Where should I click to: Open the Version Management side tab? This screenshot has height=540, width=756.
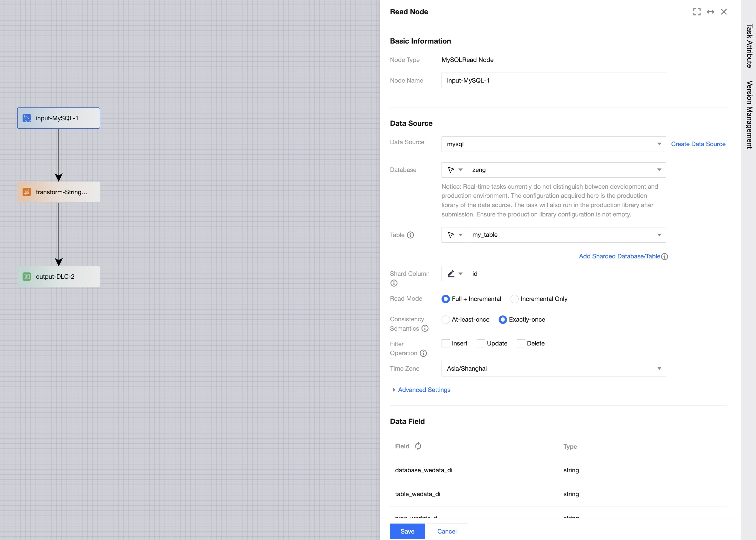[749, 115]
